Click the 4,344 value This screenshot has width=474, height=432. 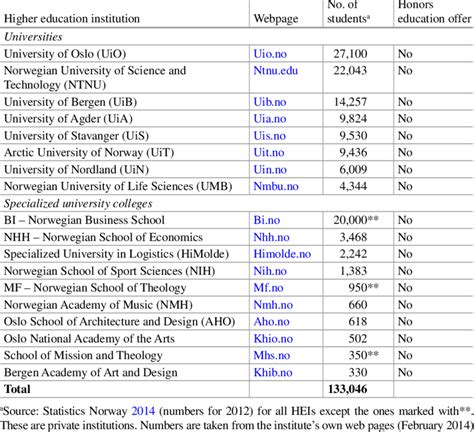pos(353,186)
